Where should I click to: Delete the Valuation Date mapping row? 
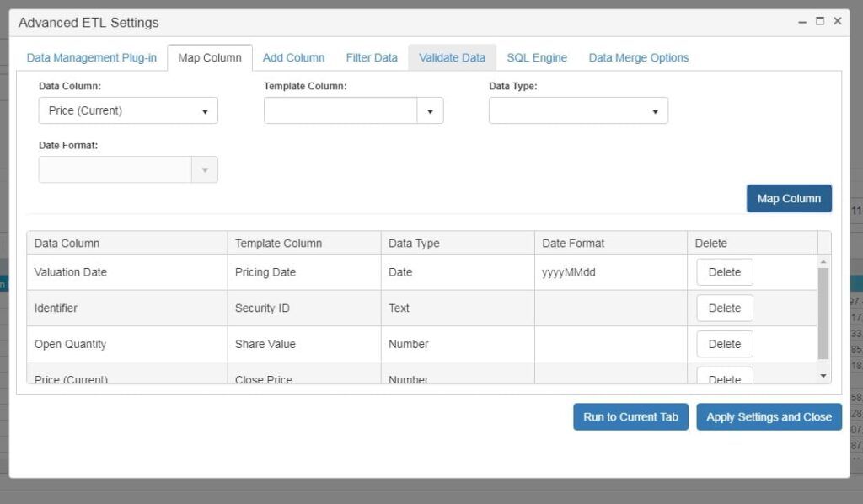(x=724, y=272)
